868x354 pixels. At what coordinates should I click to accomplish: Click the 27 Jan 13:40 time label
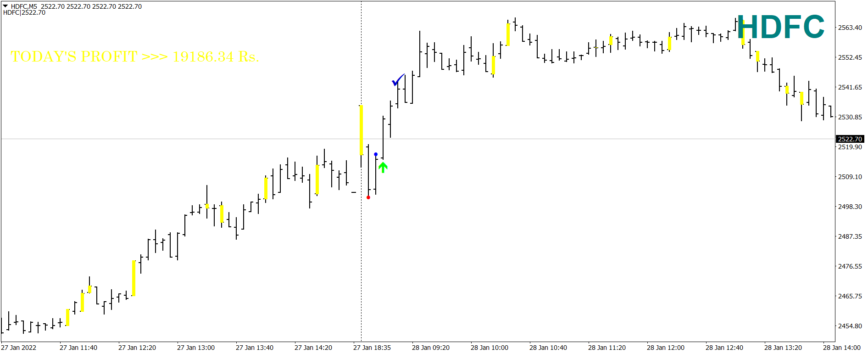click(255, 348)
